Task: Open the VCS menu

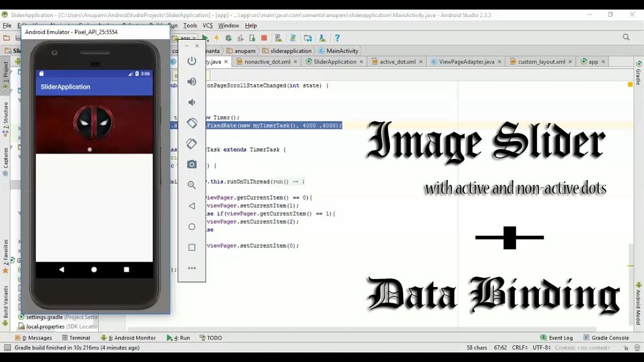Action: pos(208,26)
